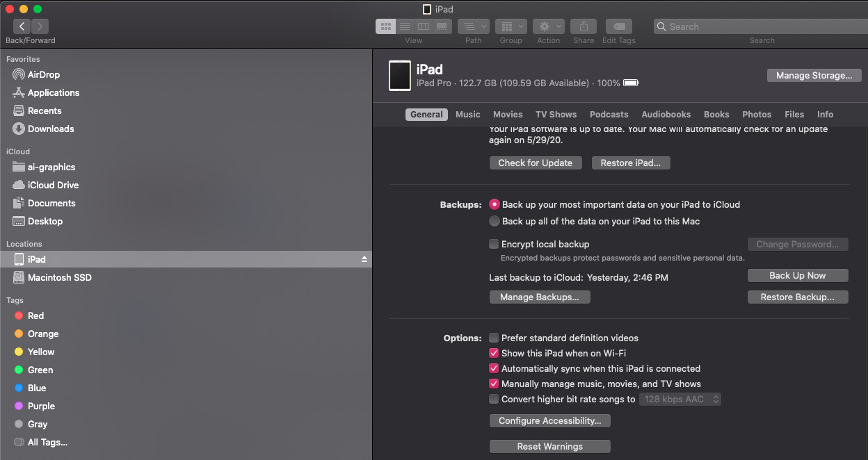This screenshot has height=460, width=868.
Task: Click the Edit Tags toolbar icon
Action: coord(619,26)
